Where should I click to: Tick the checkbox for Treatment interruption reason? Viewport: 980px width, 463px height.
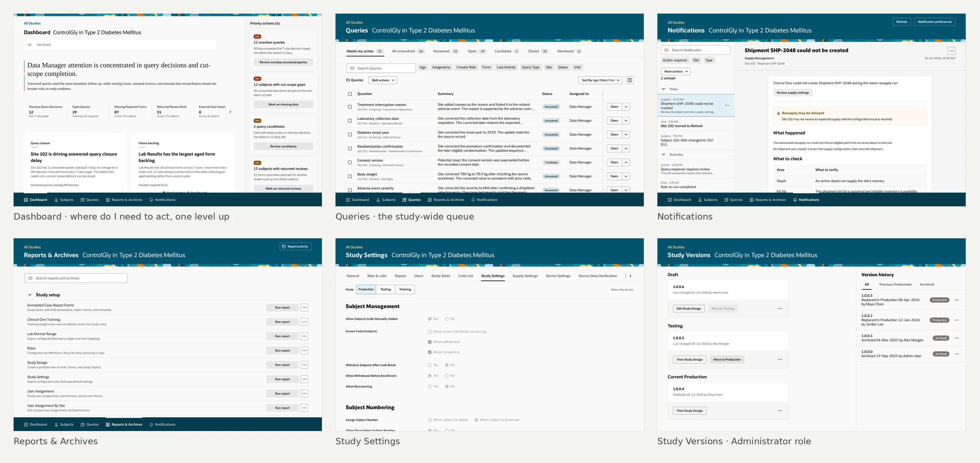click(x=350, y=107)
